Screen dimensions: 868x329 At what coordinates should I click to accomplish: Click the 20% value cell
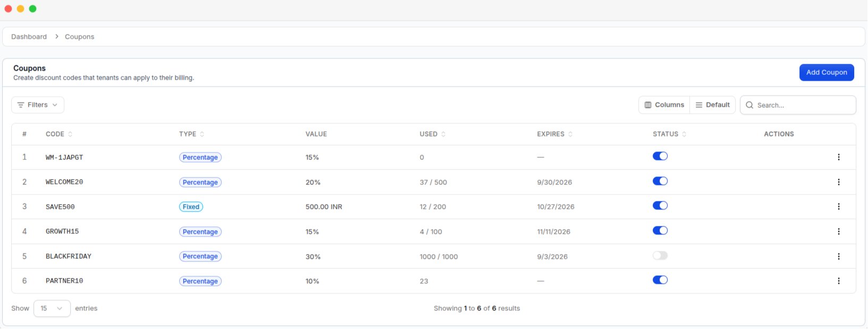tap(313, 182)
